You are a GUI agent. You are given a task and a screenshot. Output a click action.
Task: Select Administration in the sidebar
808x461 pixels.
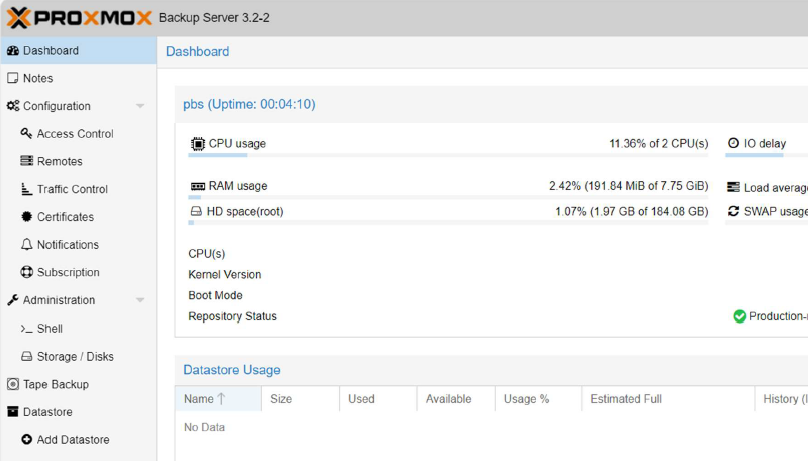pos(78,300)
